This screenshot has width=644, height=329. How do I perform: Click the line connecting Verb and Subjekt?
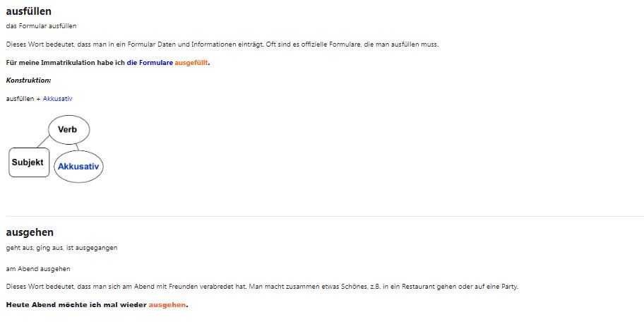tap(43, 141)
